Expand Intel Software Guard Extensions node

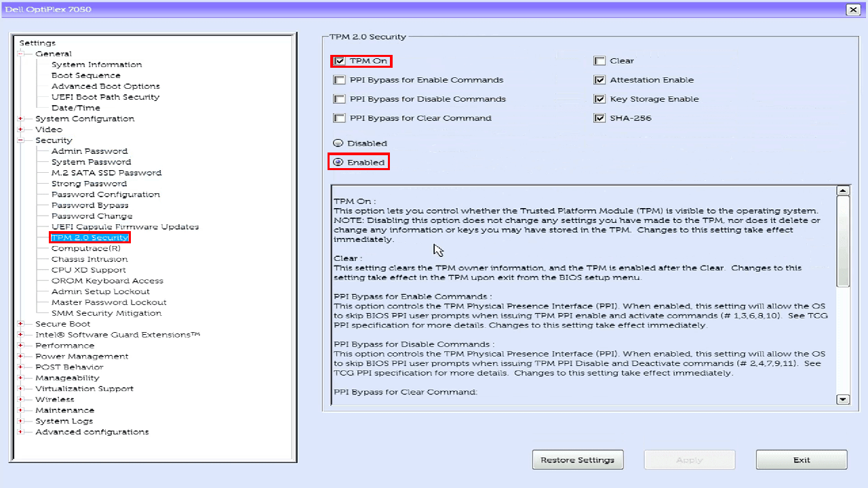[x=21, y=335]
